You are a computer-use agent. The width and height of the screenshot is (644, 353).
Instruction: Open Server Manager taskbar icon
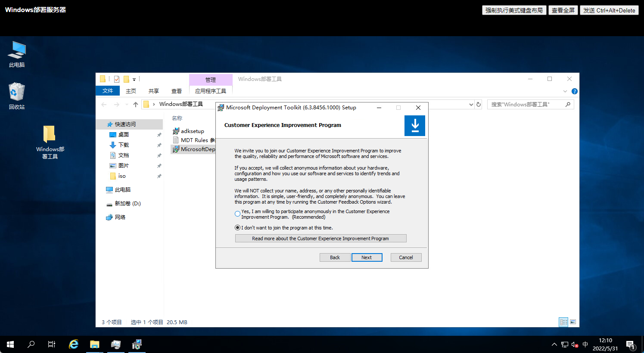tap(115, 344)
